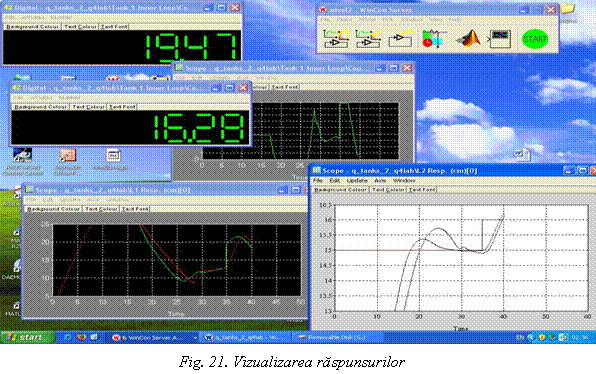
Task: Open the Window menu in 2 Resp scope
Action: (404, 180)
